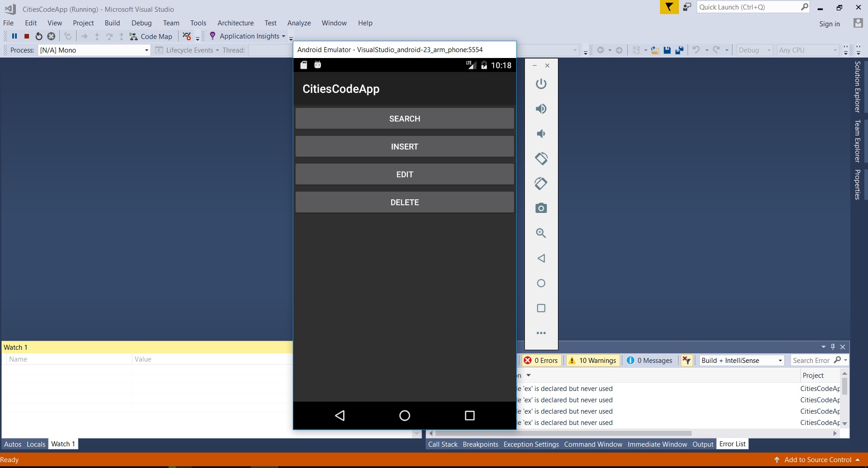Open the Build menu
This screenshot has width=868, height=468.
112,23
